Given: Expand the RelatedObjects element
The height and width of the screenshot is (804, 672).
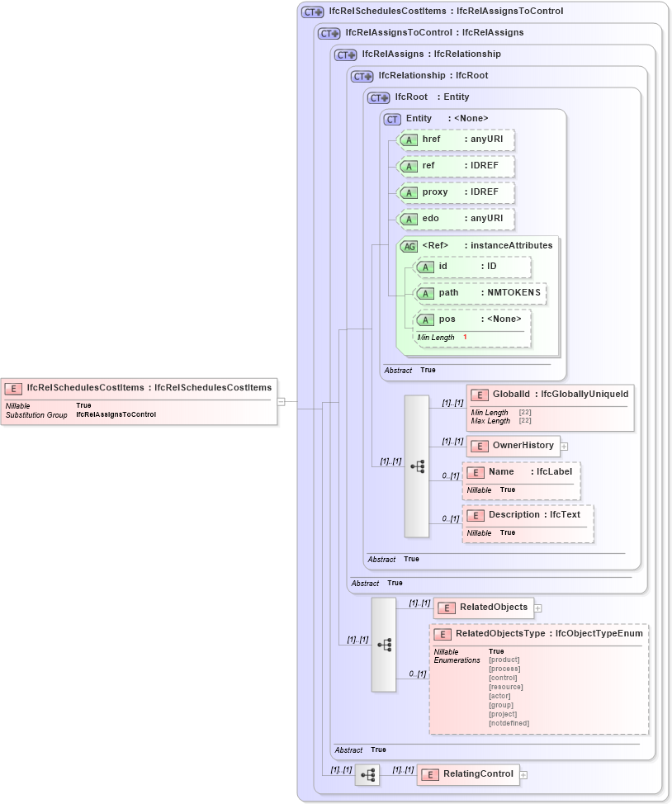Looking at the screenshot, I should (537, 608).
